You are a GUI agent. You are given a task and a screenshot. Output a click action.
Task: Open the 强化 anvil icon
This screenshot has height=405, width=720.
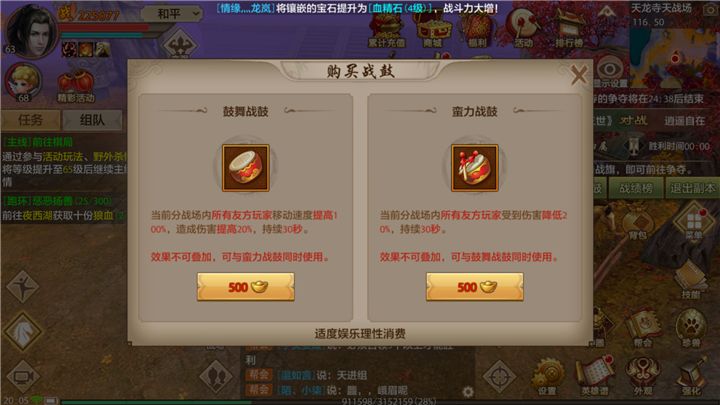691,377
